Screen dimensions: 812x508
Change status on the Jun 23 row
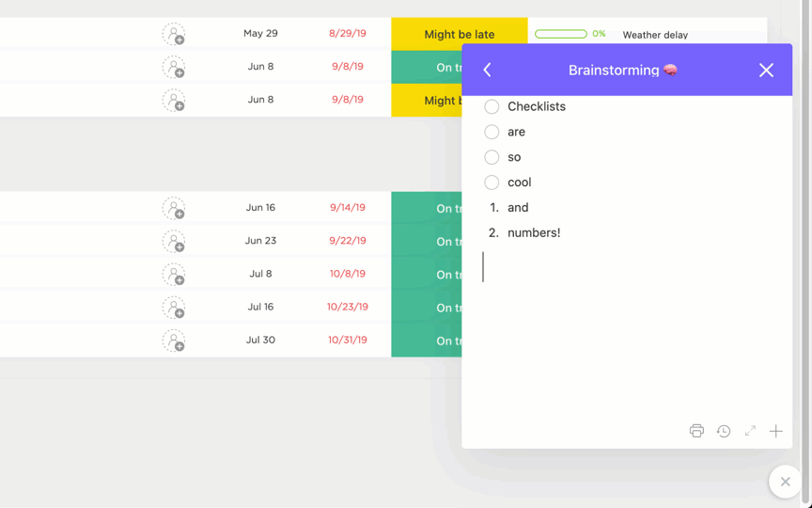pyautogui.click(x=426, y=242)
